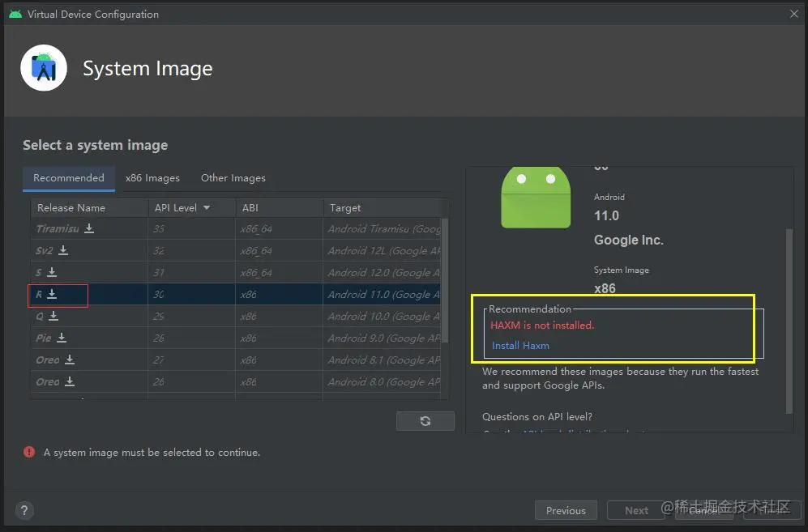Click the HAXM is not installed message

pos(542,326)
